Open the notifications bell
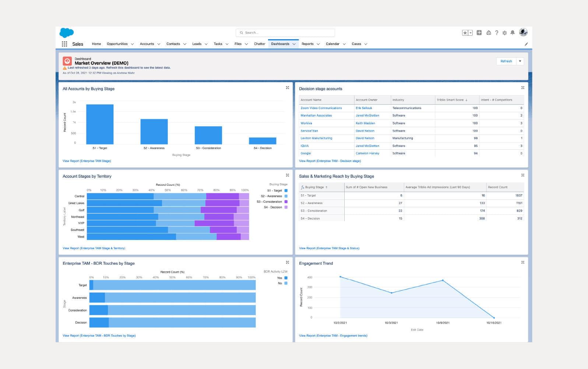588x369 pixels. [513, 33]
